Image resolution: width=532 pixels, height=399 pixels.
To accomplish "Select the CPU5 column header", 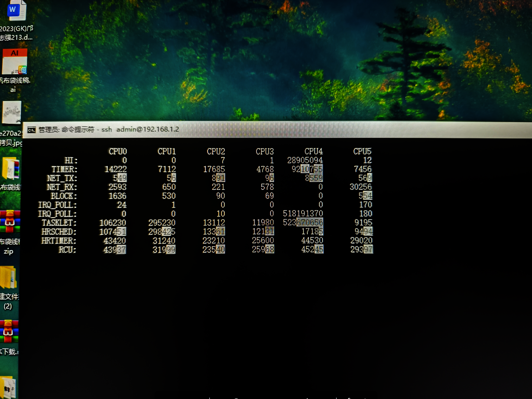I will tap(363, 151).
